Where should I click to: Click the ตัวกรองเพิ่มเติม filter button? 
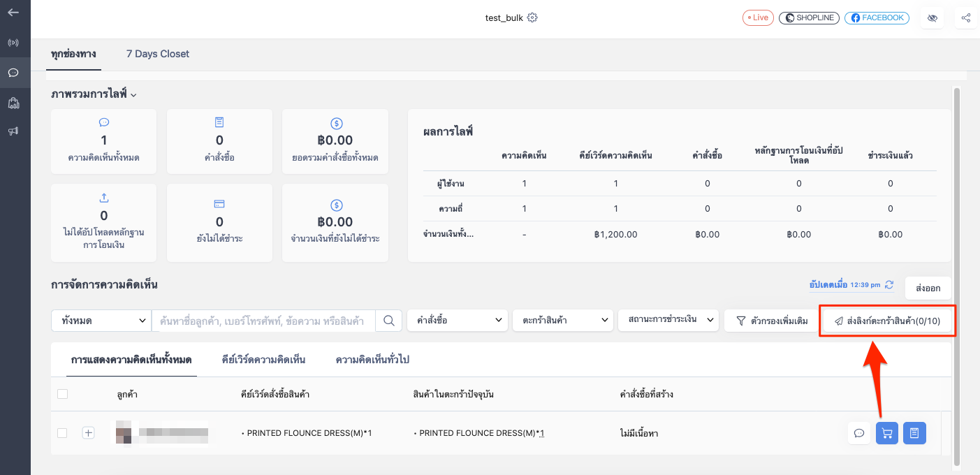point(772,321)
